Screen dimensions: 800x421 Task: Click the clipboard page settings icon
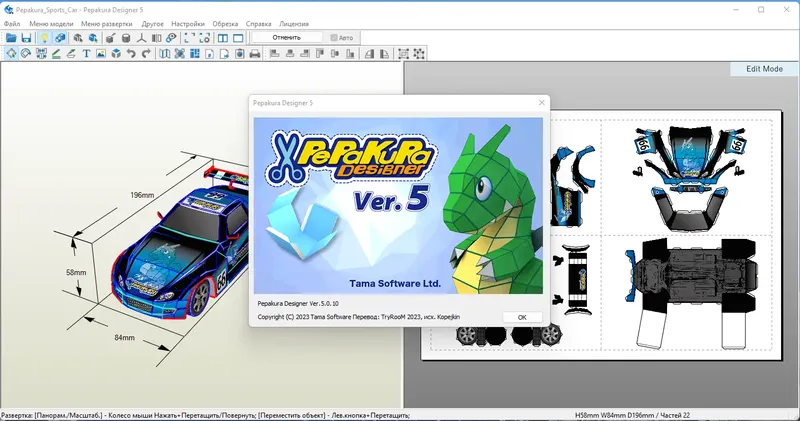click(x=240, y=54)
